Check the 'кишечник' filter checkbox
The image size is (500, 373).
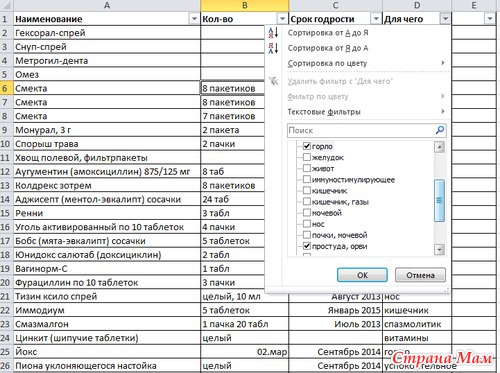point(307,190)
